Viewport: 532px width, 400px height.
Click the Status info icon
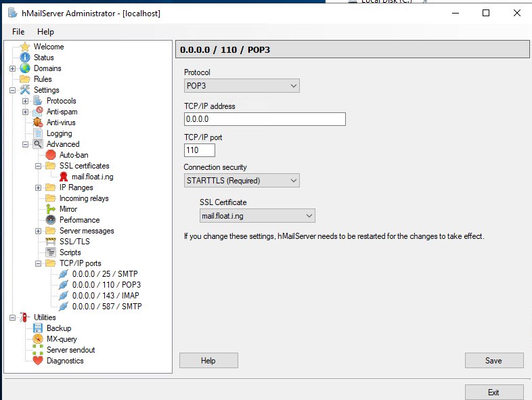(25, 58)
